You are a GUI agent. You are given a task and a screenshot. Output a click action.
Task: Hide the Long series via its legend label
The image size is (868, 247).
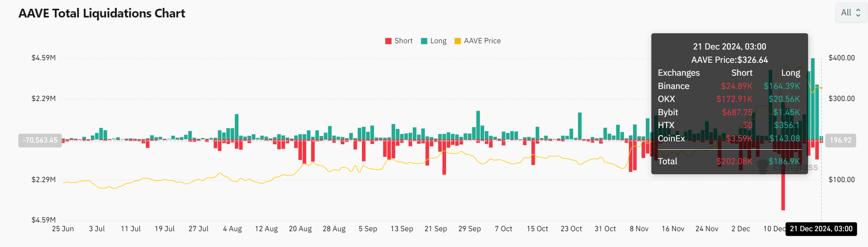click(438, 41)
